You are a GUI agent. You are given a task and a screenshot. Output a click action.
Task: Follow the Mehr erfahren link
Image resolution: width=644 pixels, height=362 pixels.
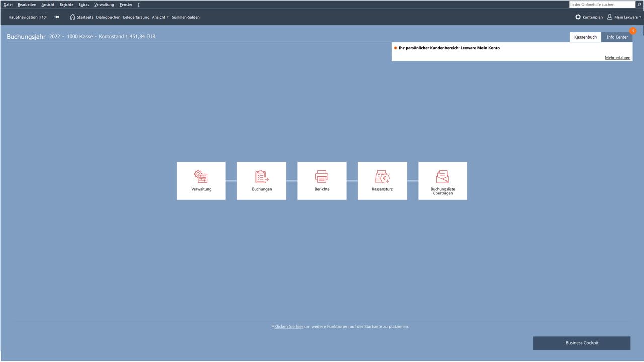[x=617, y=58]
